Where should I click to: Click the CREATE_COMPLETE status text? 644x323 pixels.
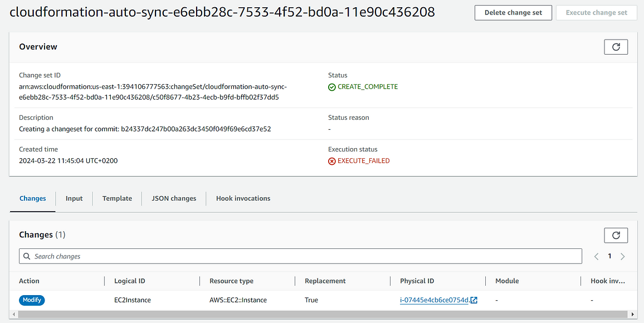[x=368, y=87]
